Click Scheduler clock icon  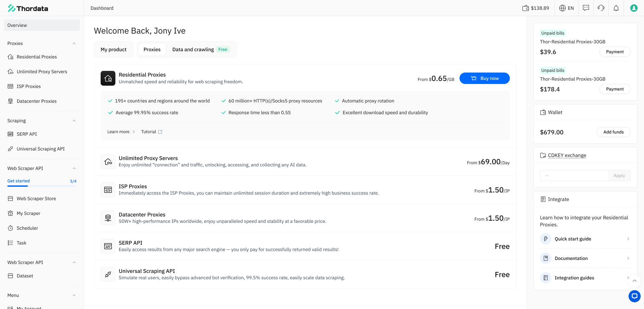(x=10, y=228)
